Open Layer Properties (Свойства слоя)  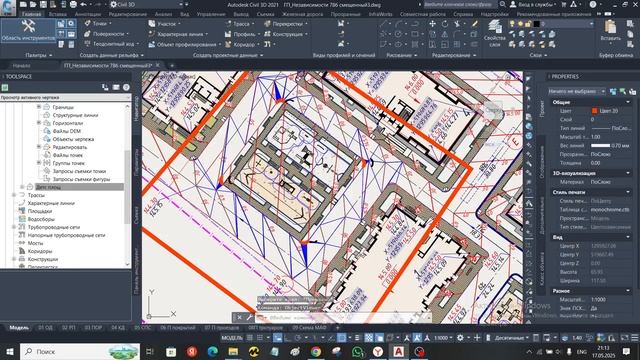click(495, 33)
